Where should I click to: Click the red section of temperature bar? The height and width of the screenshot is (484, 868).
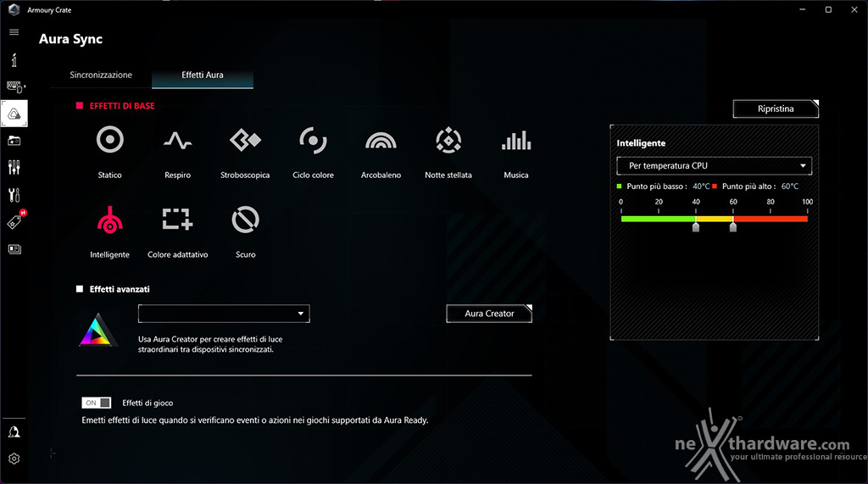(x=770, y=219)
